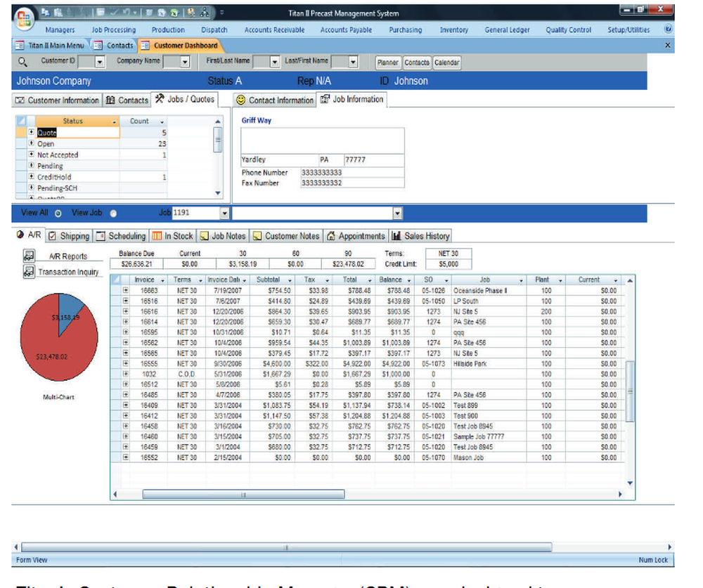The width and height of the screenshot is (703, 588).
Task: Open the First/Last Name dropdown
Action: click(275, 62)
